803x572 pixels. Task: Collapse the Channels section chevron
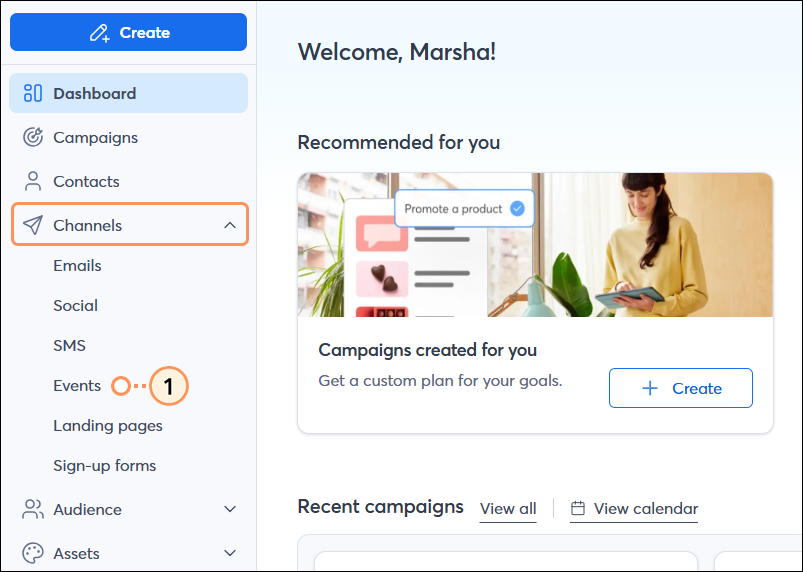pos(230,226)
